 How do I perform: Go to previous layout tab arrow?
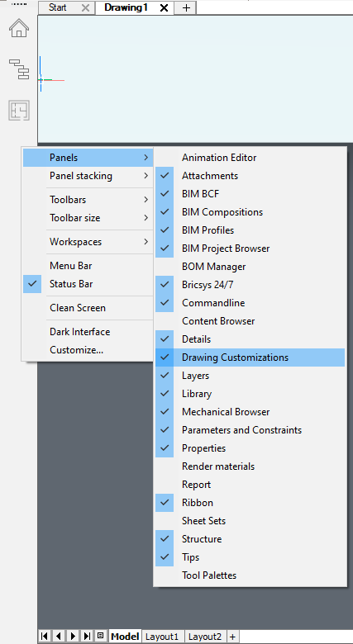coord(59,637)
